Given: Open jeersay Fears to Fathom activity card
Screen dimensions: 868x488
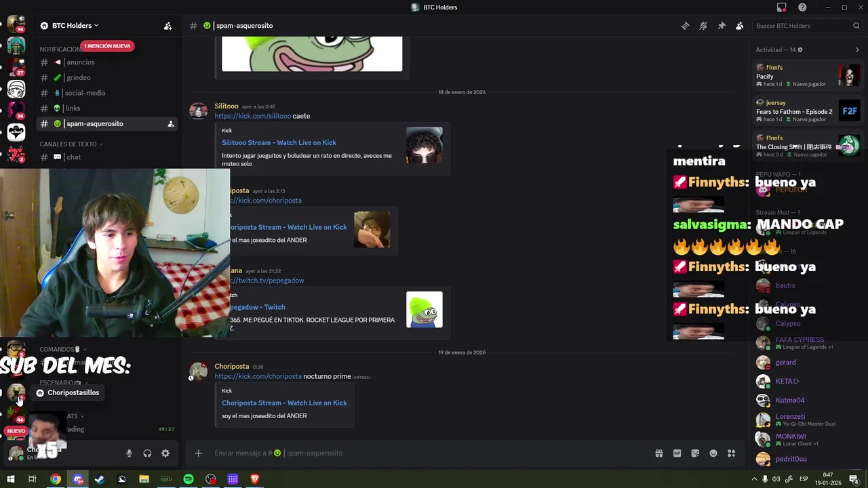Looking at the screenshot, I should 808,110.
